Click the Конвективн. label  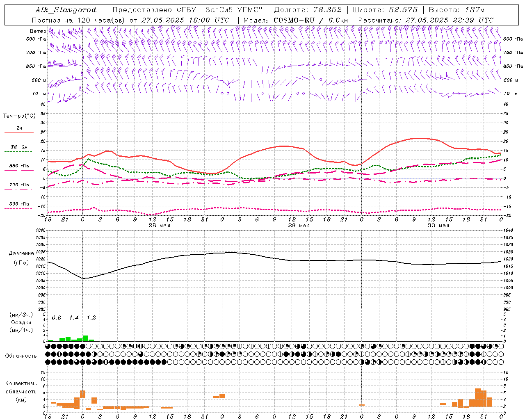coord(21,383)
